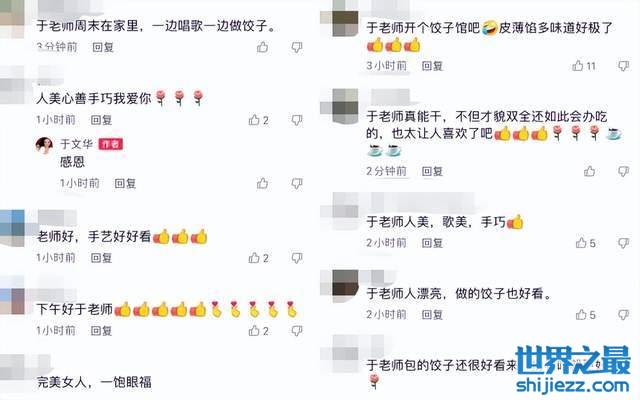Reply to the '人美心善手巧我爱你' comment
The image size is (640, 400).
(101, 120)
